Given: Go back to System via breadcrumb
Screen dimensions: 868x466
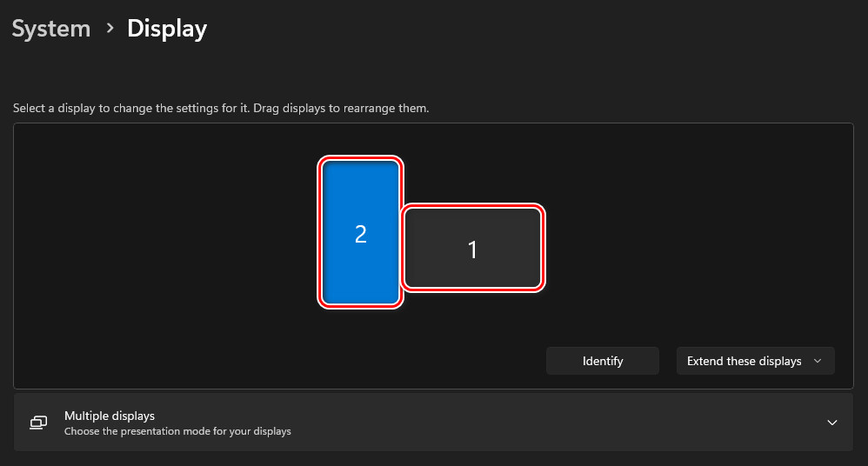Looking at the screenshot, I should coord(51,29).
